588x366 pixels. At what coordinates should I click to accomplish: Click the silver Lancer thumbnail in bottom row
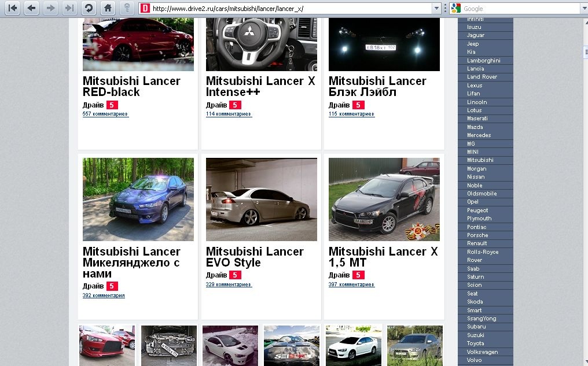415,345
